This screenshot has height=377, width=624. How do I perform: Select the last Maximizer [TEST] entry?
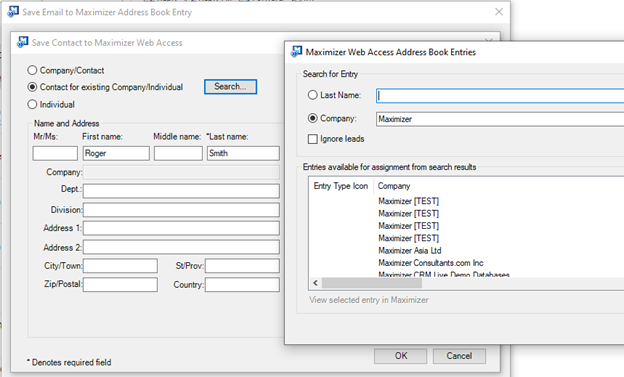tap(408, 238)
